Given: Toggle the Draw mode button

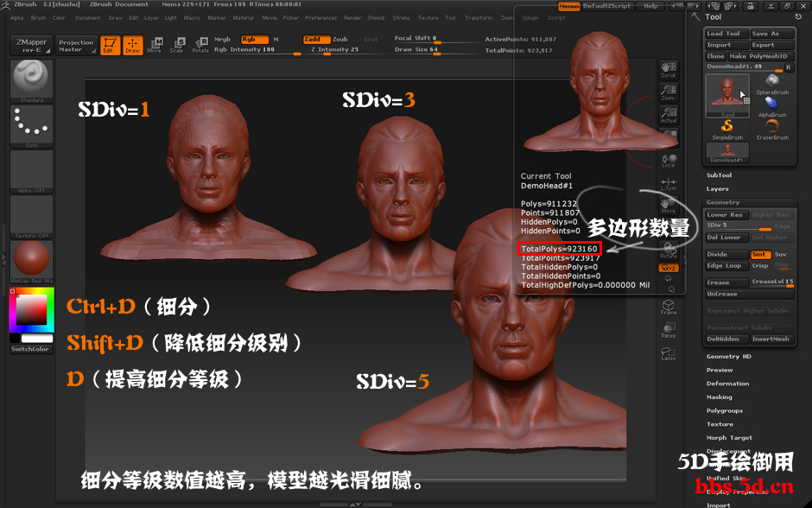Looking at the screenshot, I should [x=132, y=45].
